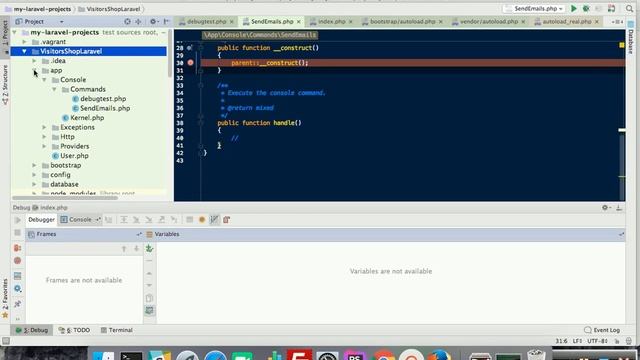Open the search everywhere magnifier
This screenshot has height=360, width=640.
tap(629, 8)
